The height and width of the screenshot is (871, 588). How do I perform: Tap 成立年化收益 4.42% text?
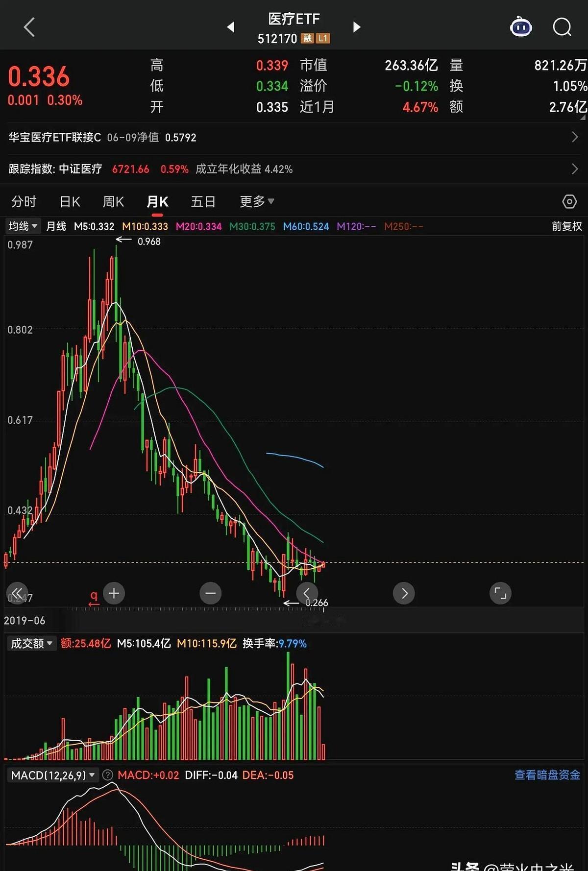[x=244, y=169]
